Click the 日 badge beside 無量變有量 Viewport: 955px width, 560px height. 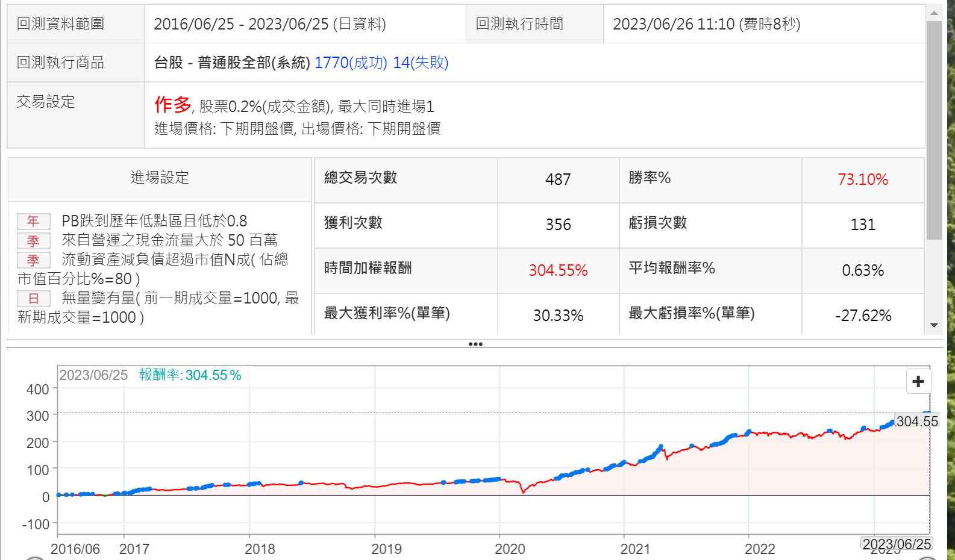point(33,299)
